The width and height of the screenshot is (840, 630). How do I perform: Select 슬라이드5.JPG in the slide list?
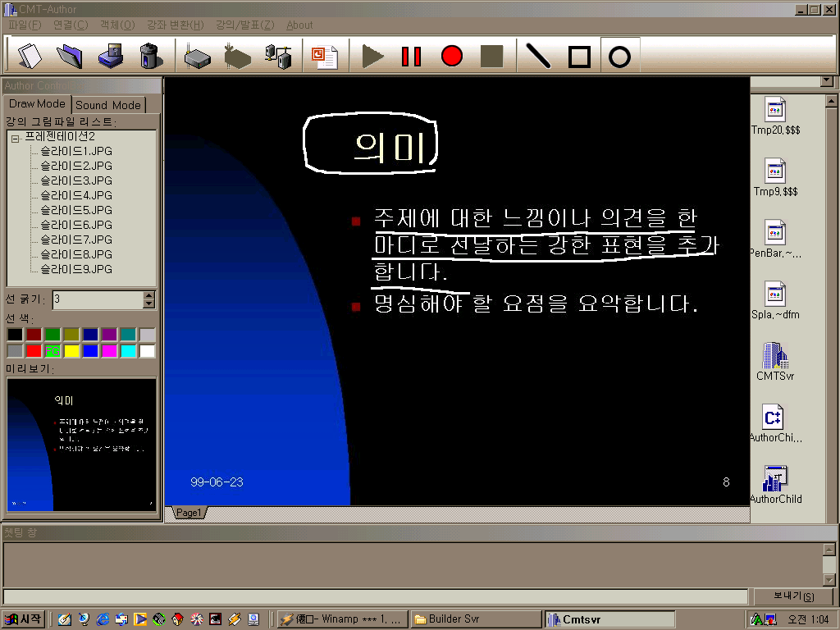coord(75,210)
